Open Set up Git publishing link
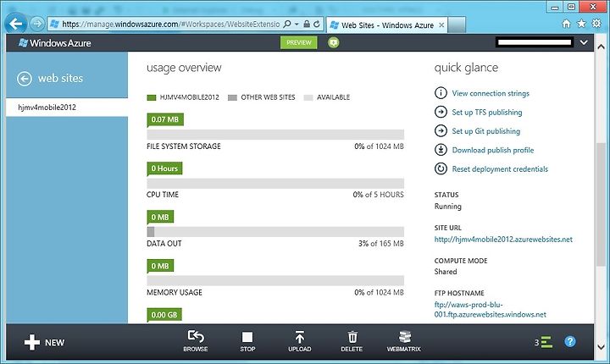The image size is (610, 364). (486, 131)
